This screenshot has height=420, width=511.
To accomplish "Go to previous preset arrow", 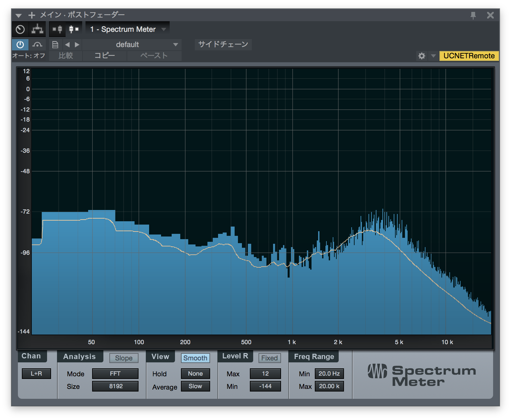I will tap(67, 44).
